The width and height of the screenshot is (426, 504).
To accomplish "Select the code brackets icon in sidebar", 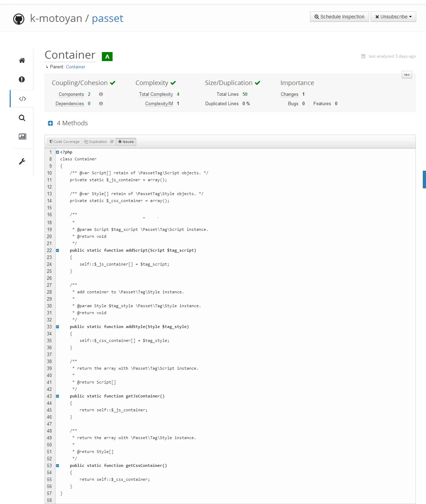I will click(22, 99).
